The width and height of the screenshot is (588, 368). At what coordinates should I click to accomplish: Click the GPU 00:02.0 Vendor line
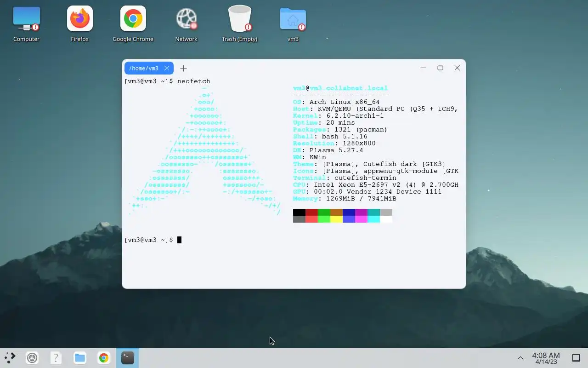(367, 192)
